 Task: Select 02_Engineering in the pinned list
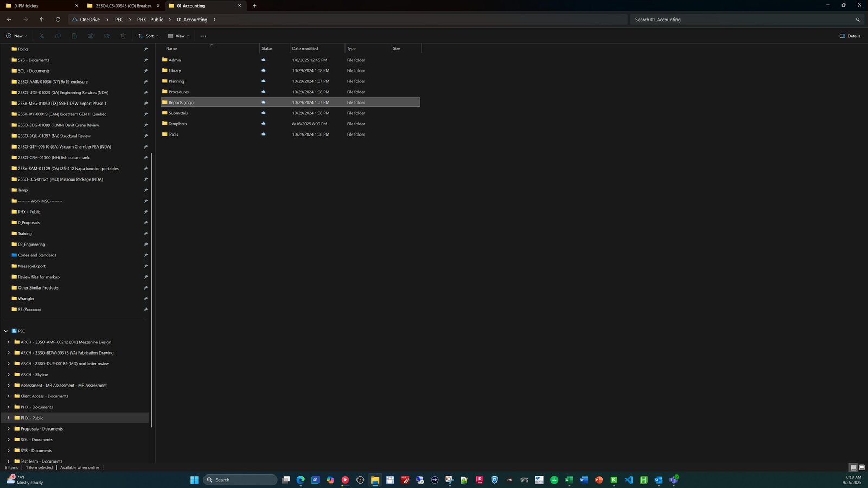[31, 244]
